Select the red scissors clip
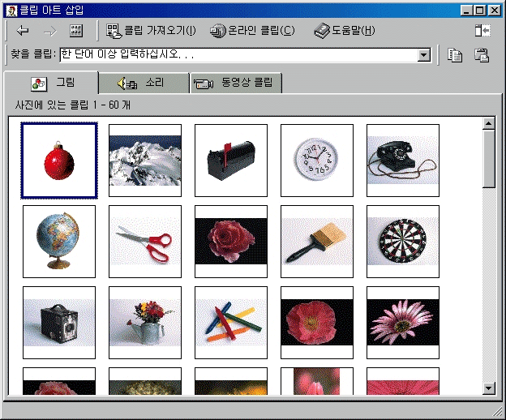Image resolution: width=506 pixels, height=420 pixels. (x=145, y=242)
